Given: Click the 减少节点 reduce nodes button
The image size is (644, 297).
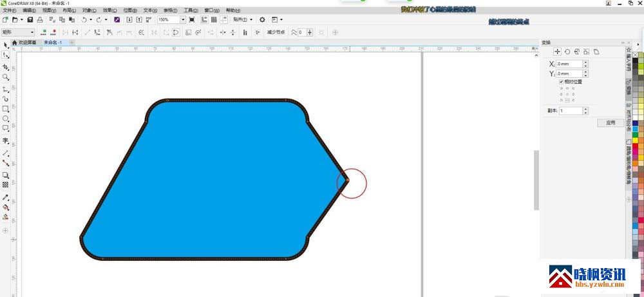Looking at the screenshot, I should coord(276,32).
